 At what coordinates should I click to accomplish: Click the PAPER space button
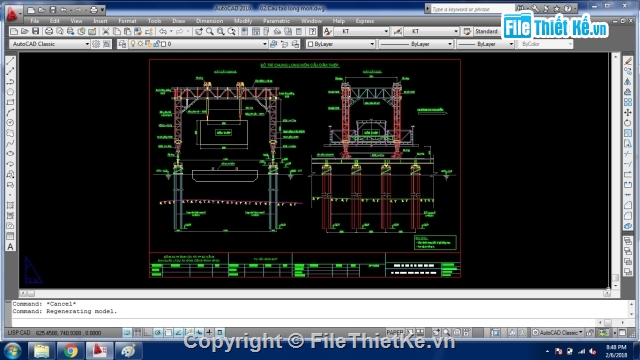point(395,333)
